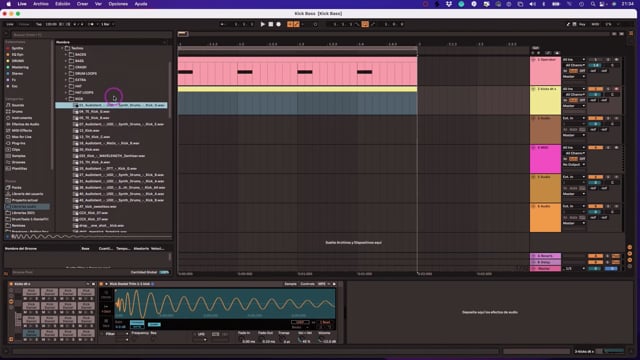Arm the Kicks track for recording

(x=616, y=89)
